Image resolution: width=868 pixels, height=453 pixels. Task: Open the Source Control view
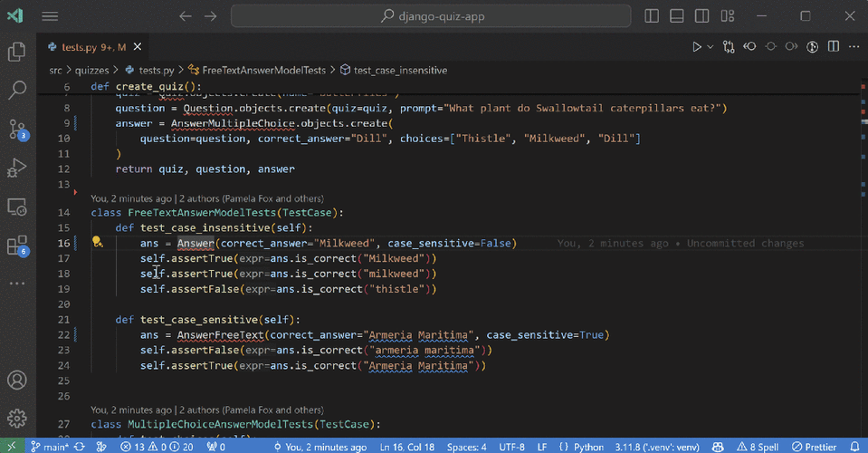pyautogui.click(x=17, y=130)
